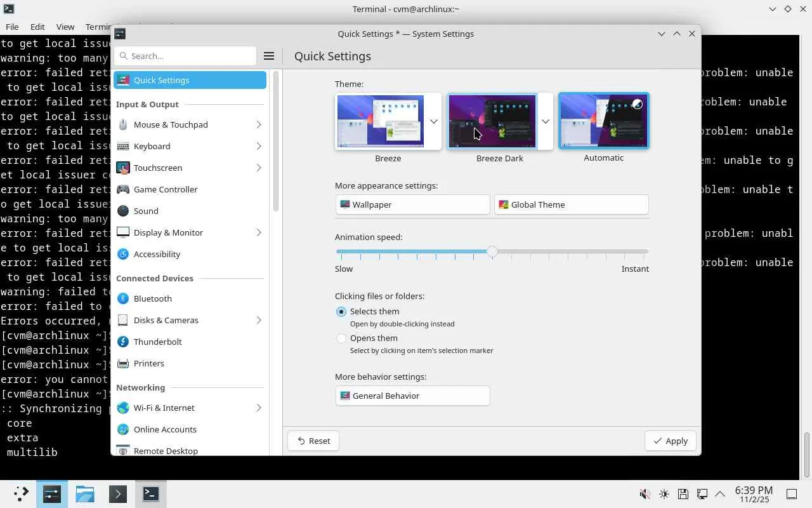Click the System Settings window icon in its title bar
The image size is (812, 508).
click(120, 34)
